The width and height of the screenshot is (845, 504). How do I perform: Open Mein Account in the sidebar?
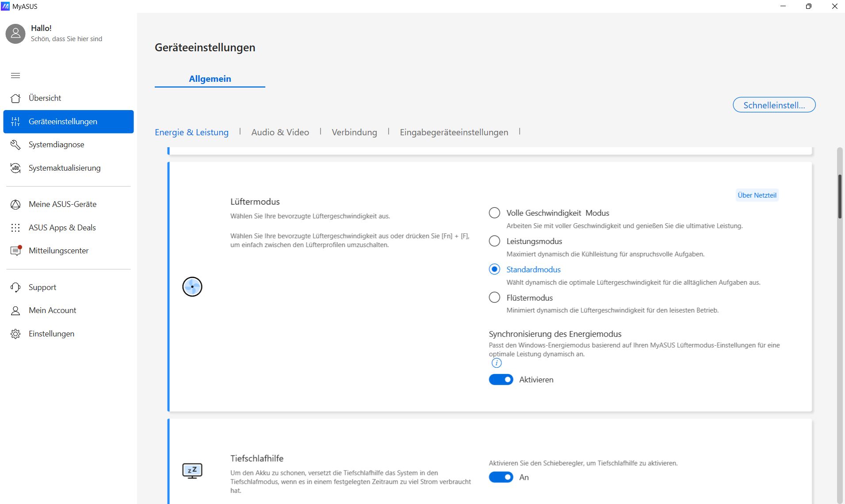(x=52, y=310)
